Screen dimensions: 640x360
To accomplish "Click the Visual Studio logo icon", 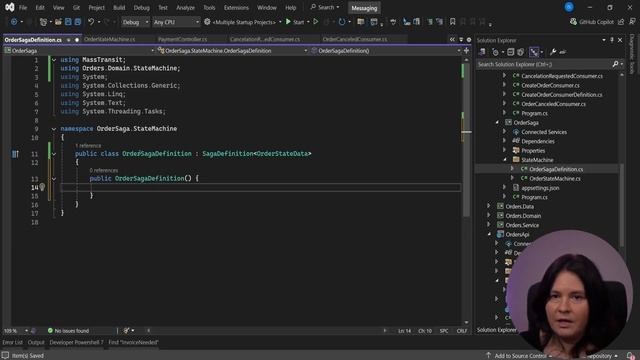I will coord(9,7).
